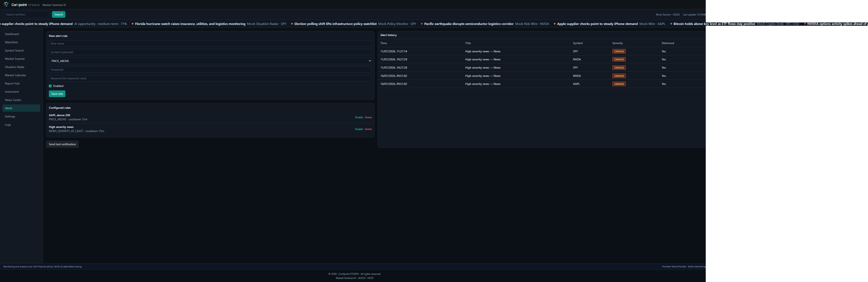Click the Keyword for keyword rules field
This screenshot has height=282, width=868.
tap(210, 78)
